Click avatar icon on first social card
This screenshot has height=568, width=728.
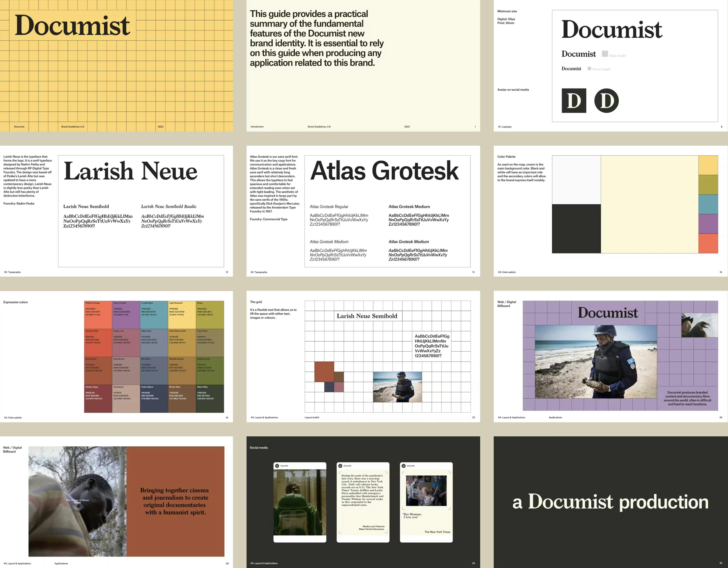(277, 466)
